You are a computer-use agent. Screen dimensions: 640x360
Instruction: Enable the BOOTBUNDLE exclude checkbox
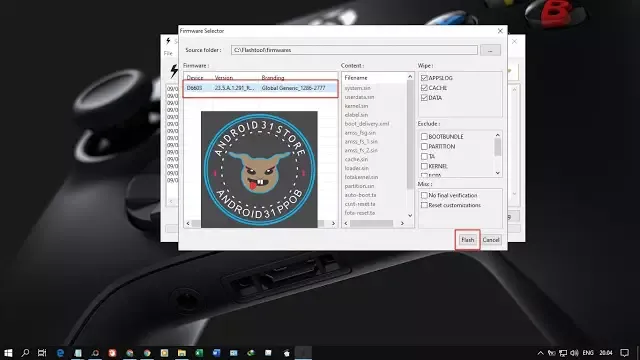click(424, 137)
